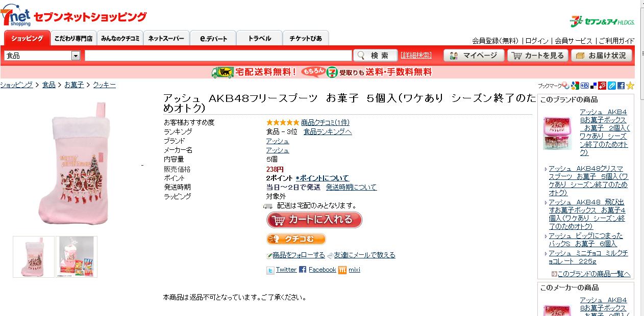Open the ご利用ガイド link
The width and height of the screenshot is (644, 316).
point(616,41)
